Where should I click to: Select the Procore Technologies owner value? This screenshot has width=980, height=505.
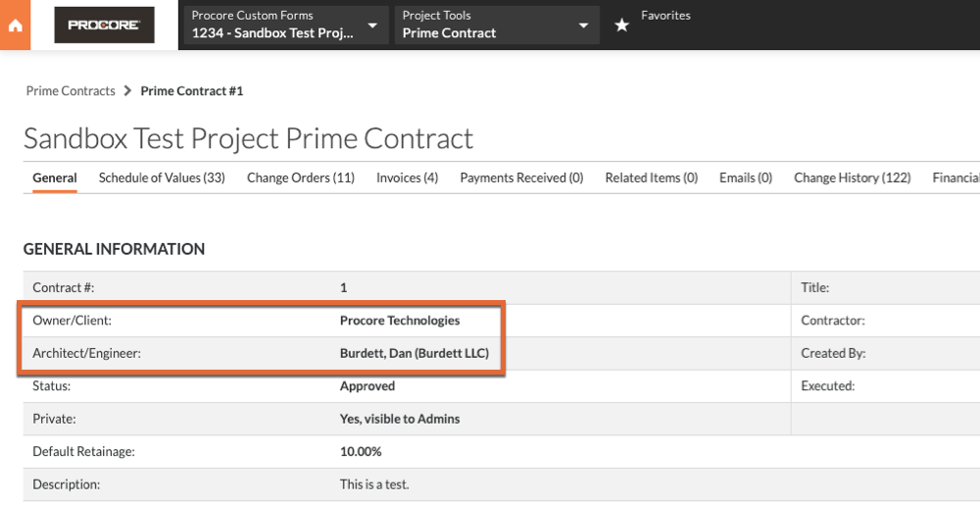pos(400,321)
